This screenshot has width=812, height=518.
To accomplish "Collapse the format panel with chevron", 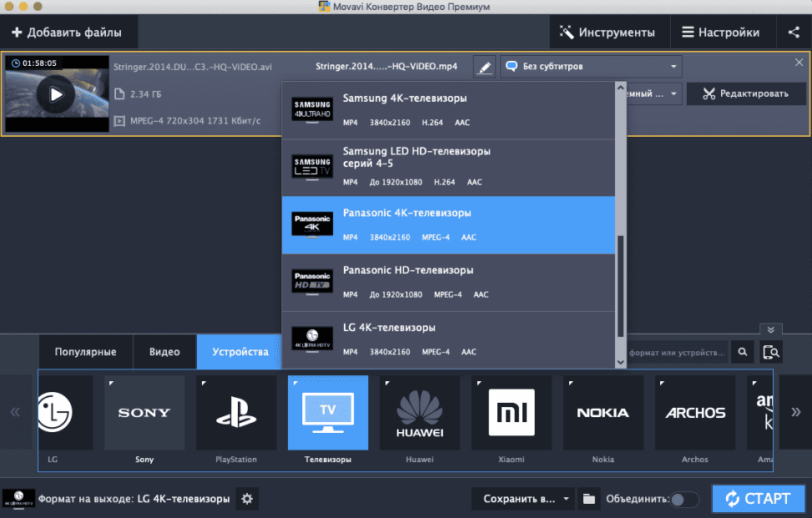I will [x=770, y=329].
